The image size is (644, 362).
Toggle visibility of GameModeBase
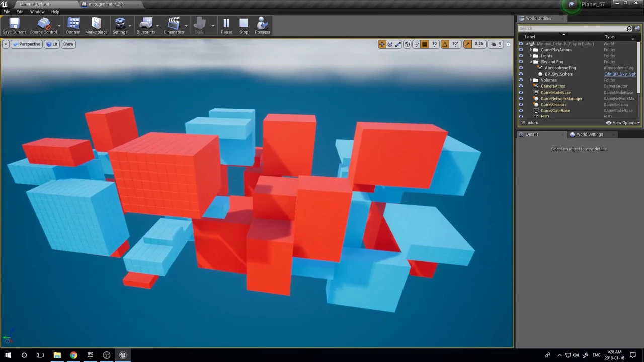coord(521,93)
